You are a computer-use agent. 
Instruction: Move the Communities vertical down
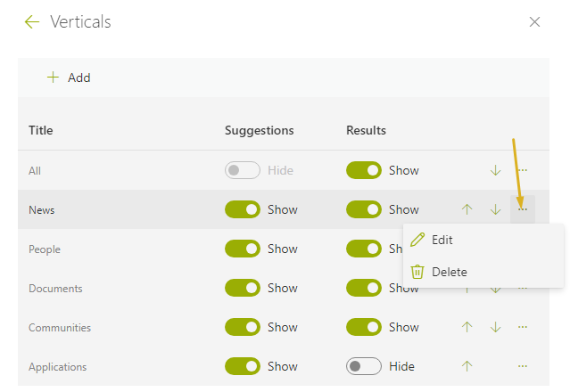coord(495,327)
